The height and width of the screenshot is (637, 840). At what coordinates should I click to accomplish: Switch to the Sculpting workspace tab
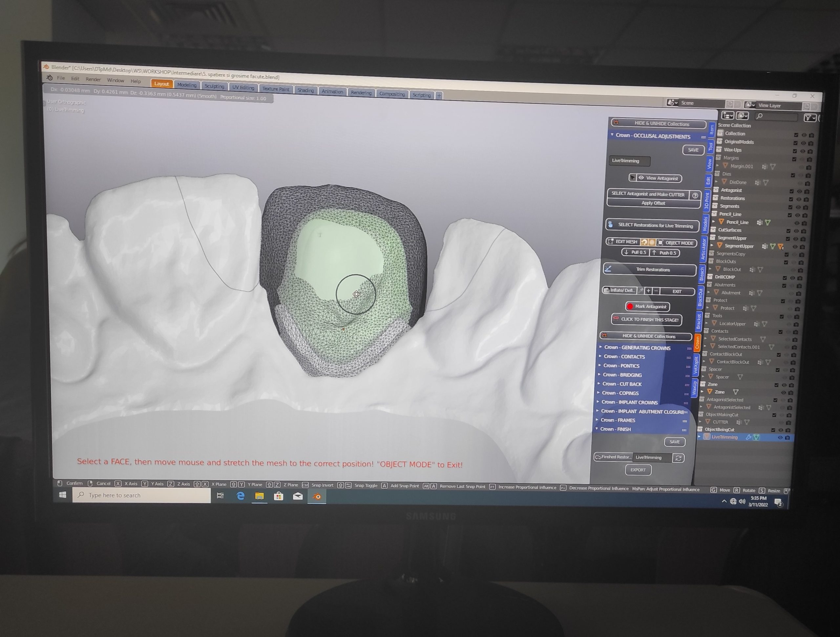click(x=214, y=86)
